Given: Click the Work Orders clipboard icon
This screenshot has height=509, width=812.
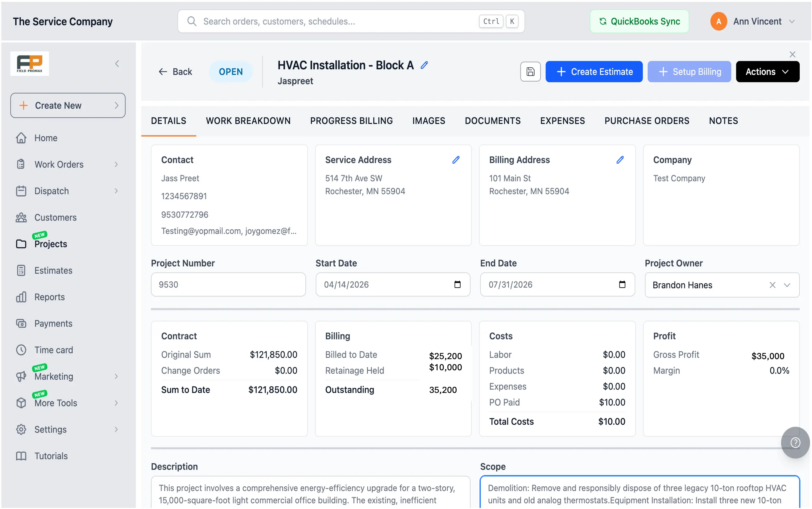Looking at the screenshot, I should click(x=21, y=164).
